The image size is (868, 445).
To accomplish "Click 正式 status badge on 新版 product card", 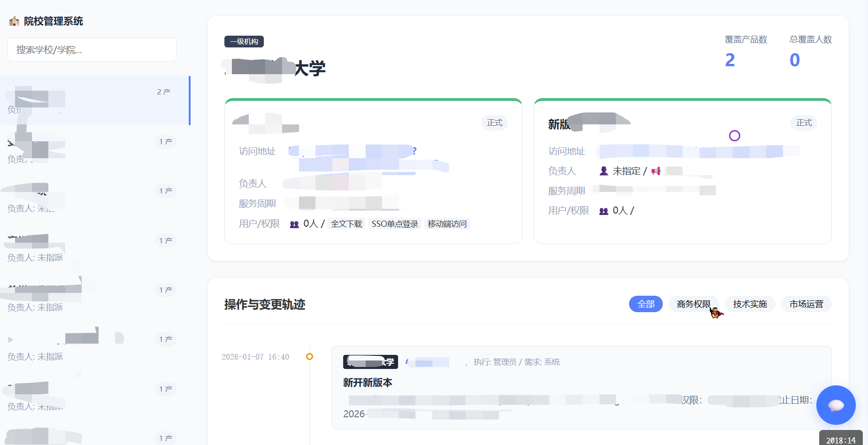I will click(x=804, y=123).
